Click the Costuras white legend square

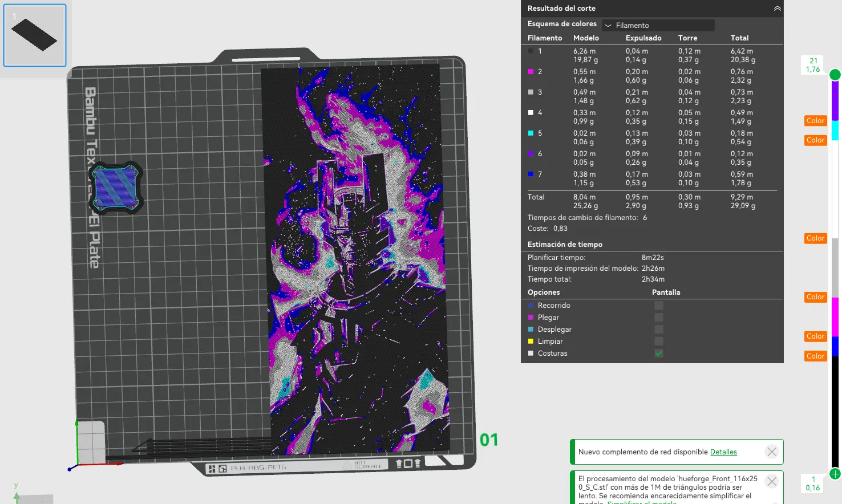coord(531,353)
